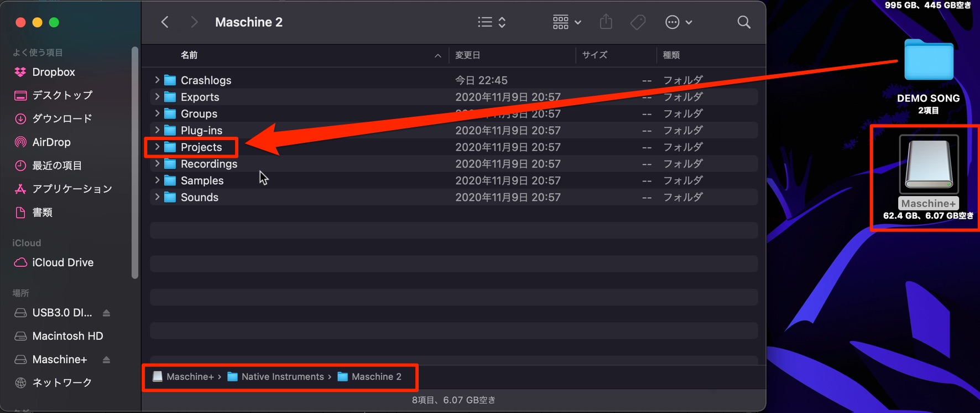Select the Exports folder icon
The width and height of the screenshot is (980, 413).
pyautogui.click(x=170, y=97)
